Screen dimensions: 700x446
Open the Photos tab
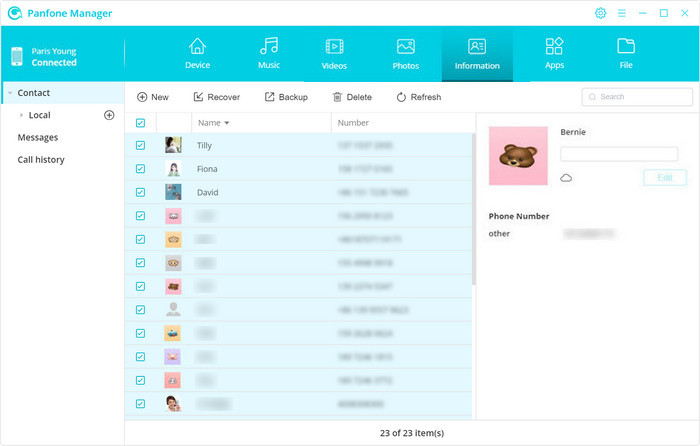tap(405, 54)
